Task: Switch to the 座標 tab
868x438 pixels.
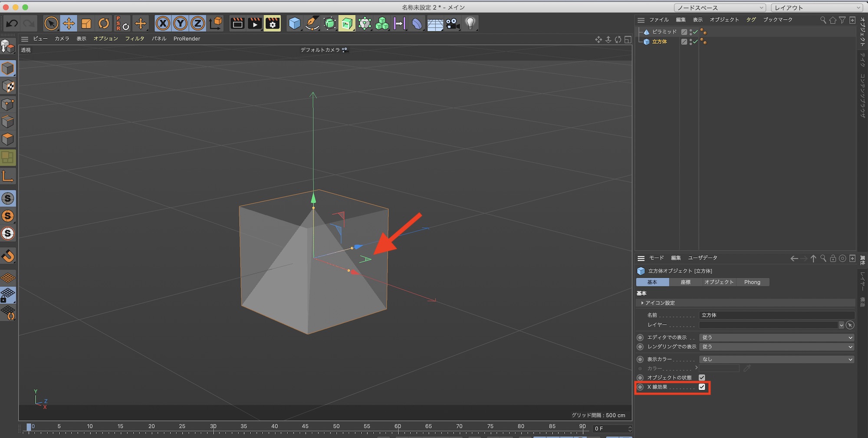Action: point(685,282)
